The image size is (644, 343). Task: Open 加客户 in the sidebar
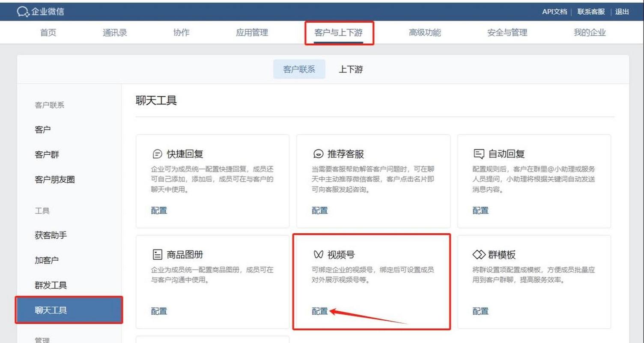[x=47, y=260]
